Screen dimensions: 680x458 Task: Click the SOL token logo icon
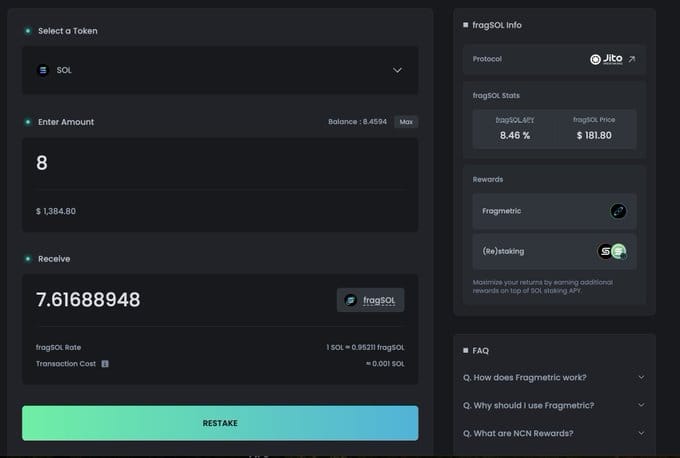pyautogui.click(x=43, y=70)
